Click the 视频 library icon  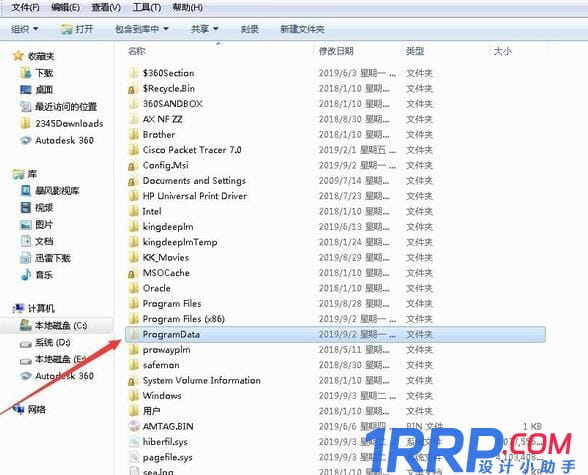(26, 208)
